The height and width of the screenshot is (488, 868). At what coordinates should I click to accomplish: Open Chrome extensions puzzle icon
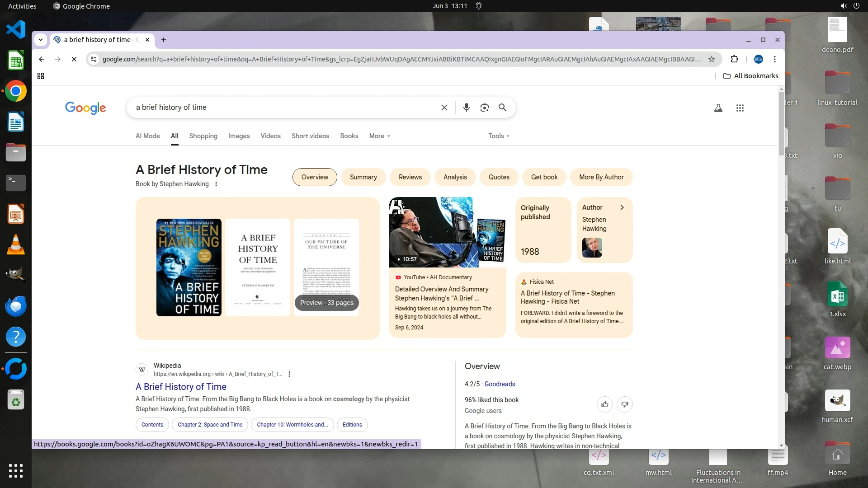[734, 59]
